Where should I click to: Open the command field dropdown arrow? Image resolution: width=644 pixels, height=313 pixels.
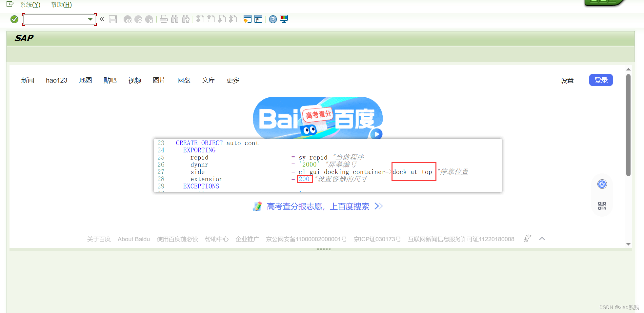90,19
